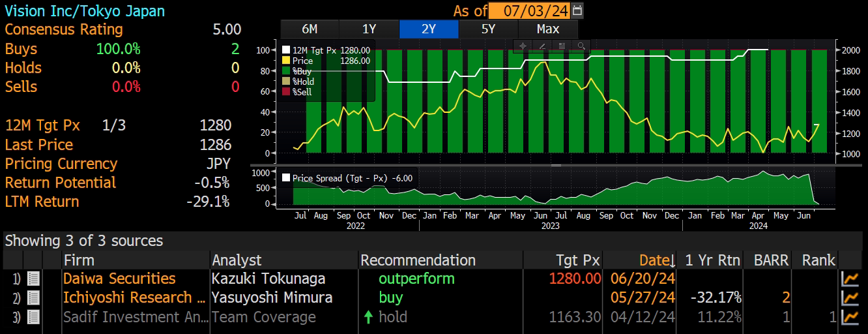This screenshot has width=868, height=334.
Task: Click the As of date field 07/03/24
Action: coord(529,10)
